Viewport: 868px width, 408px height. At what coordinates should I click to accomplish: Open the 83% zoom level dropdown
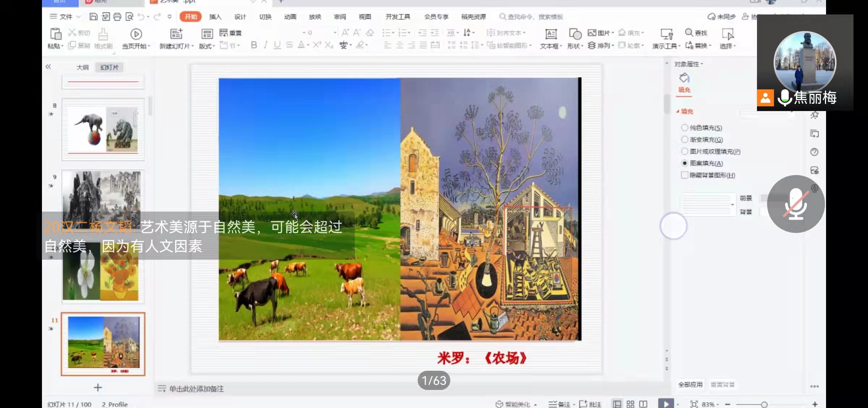pyautogui.click(x=710, y=404)
